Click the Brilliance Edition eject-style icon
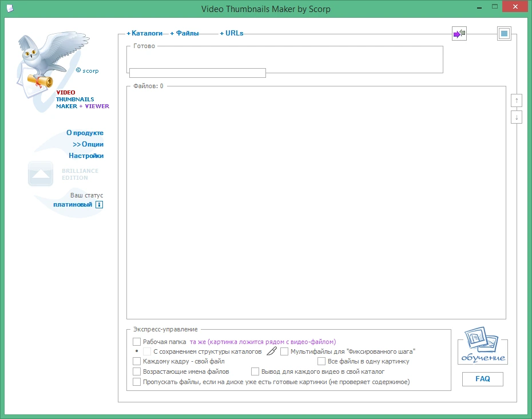 tap(41, 173)
